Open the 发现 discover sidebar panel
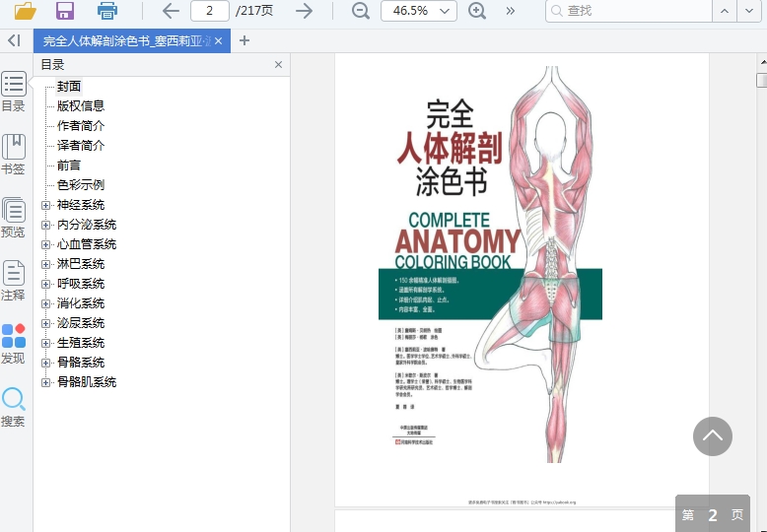Screen dimensions: 767x532 pyautogui.click(x=13, y=344)
